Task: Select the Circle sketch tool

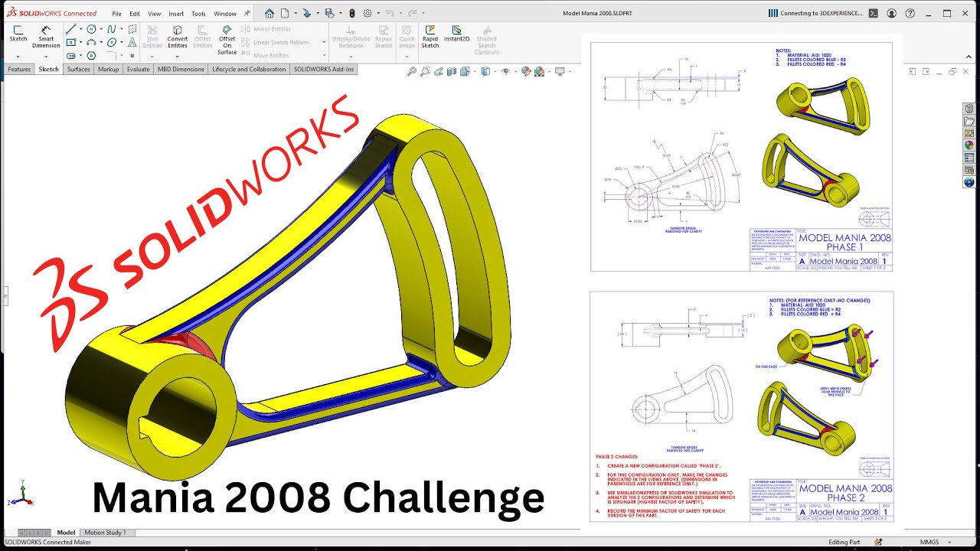Action: pyautogui.click(x=91, y=29)
